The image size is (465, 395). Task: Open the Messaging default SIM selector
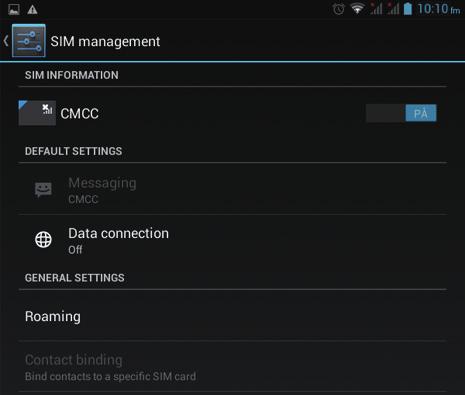pyautogui.click(x=232, y=189)
